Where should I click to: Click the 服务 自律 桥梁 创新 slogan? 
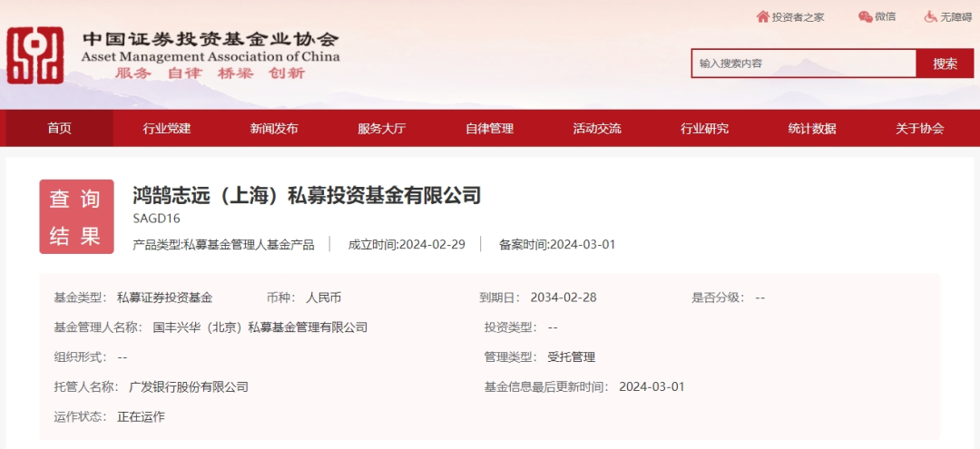click(210, 73)
